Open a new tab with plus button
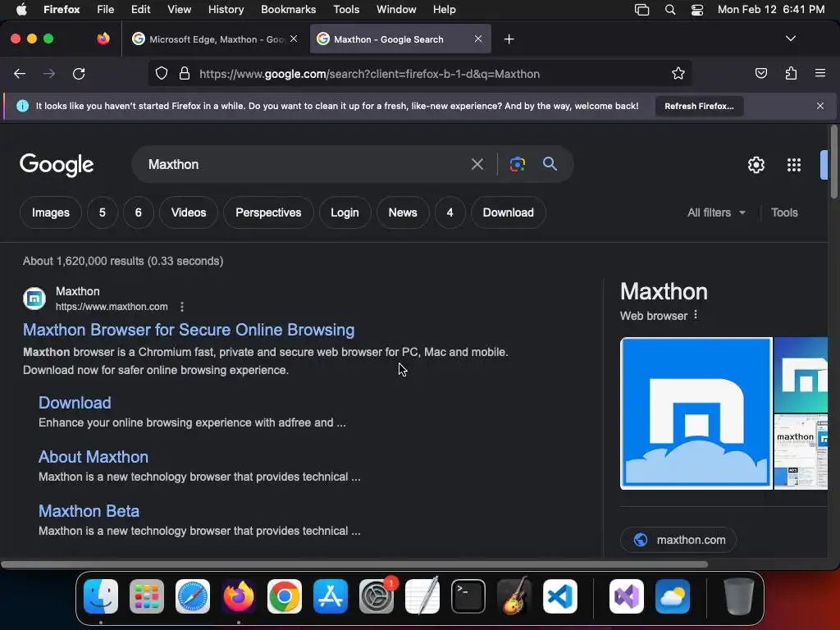The height and width of the screenshot is (630, 840). coord(509,39)
